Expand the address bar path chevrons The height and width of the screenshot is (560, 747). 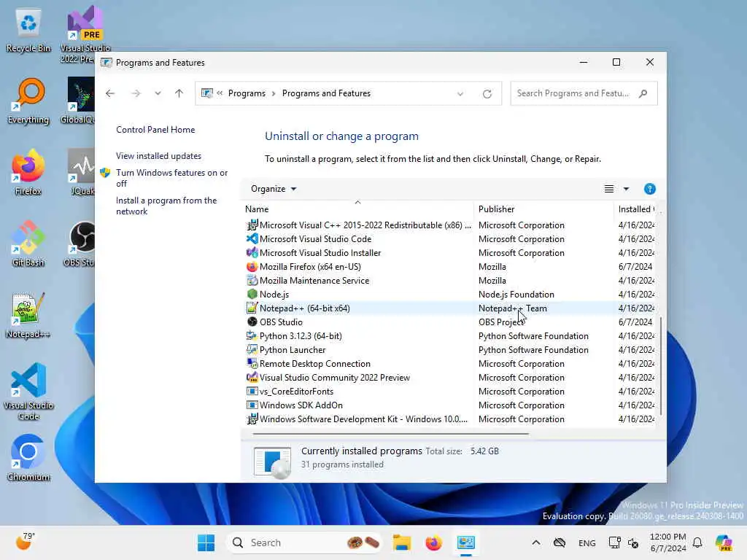(x=220, y=93)
